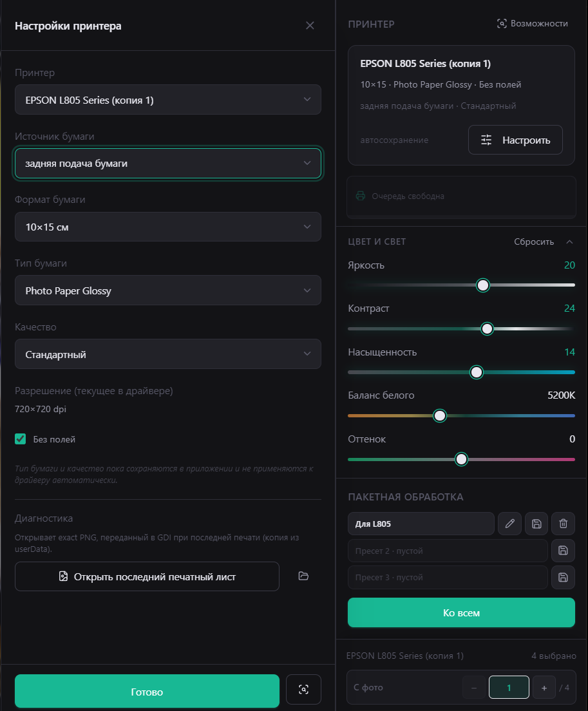
Task: Toggle the Без полей checkbox
Action: point(21,439)
